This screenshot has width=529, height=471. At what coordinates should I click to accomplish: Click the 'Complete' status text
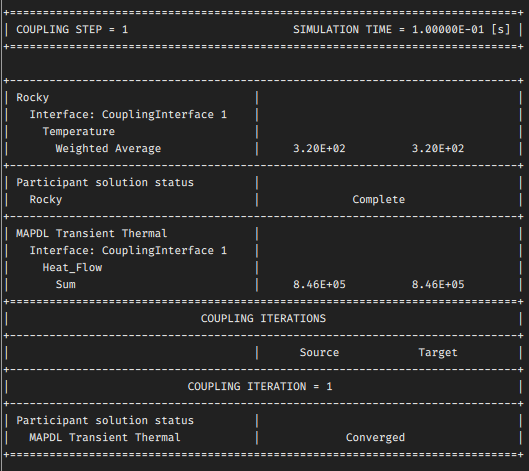click(379, 200)
